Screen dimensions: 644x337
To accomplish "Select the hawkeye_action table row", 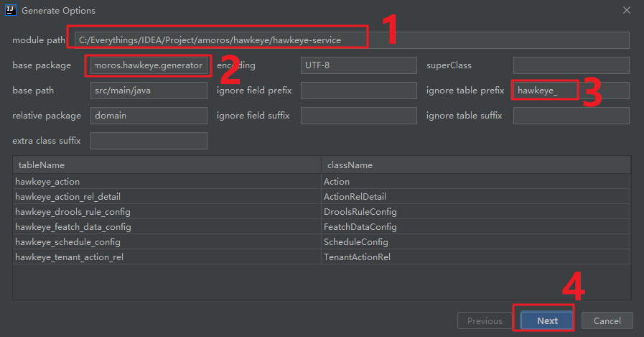I will tap(322, 181).
